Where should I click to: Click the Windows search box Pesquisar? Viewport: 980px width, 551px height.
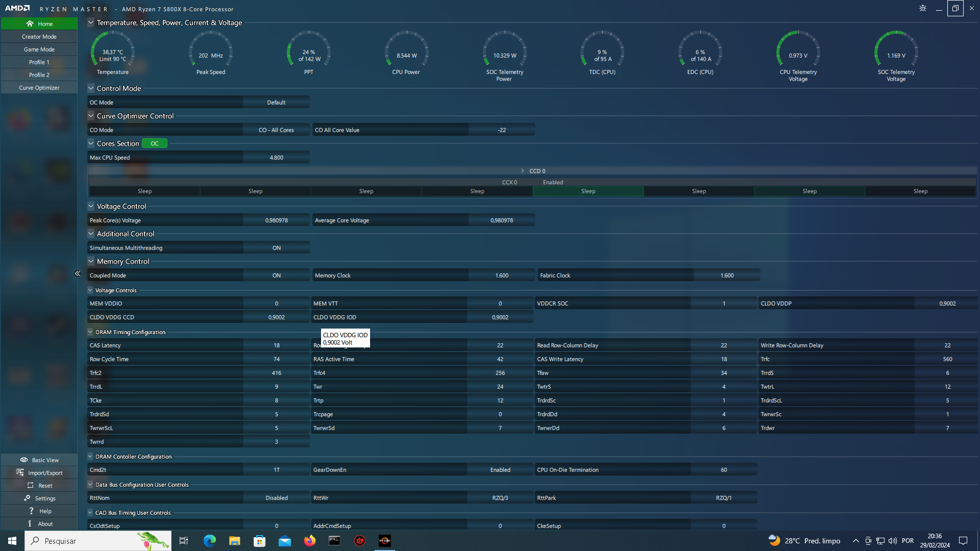(98, 541)
